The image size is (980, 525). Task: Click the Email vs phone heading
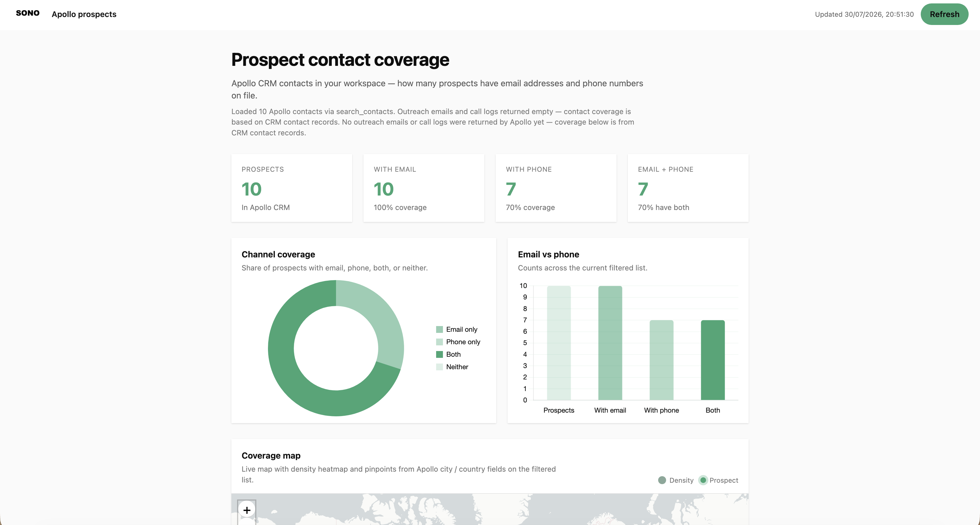coord(548,254)
